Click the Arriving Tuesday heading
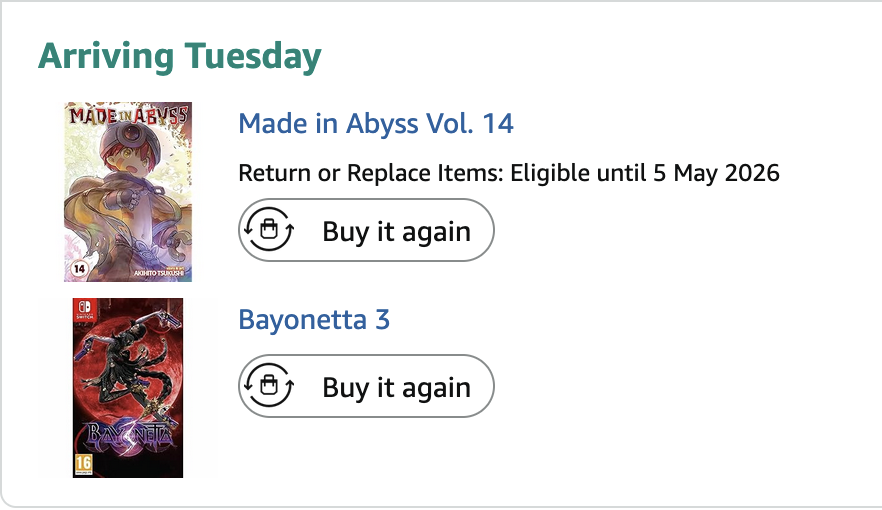The width and height of the screenshot is (882, 510). (180, 57)
